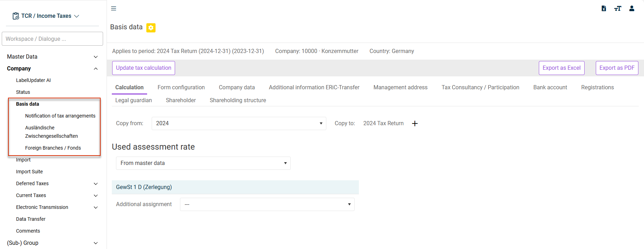This screenshot has width=644, height=249.
Task: Open Notification of tax arrangements
Action: click(60, 116)
